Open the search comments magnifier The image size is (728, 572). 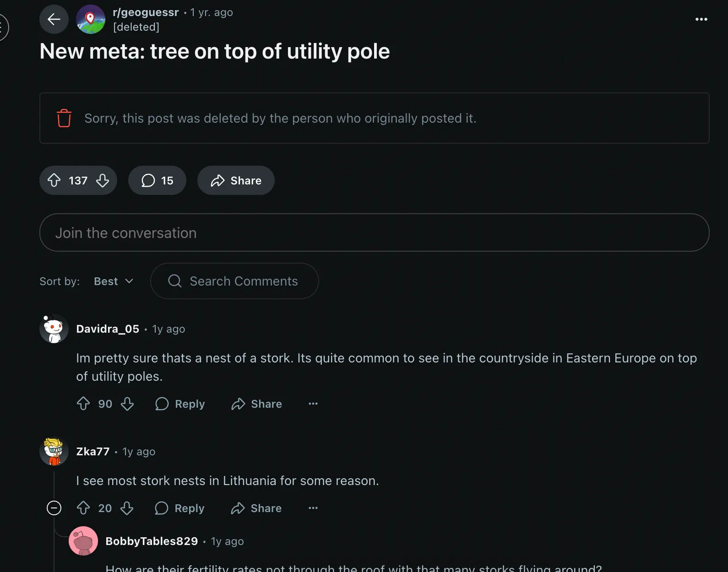coord(174,281)
